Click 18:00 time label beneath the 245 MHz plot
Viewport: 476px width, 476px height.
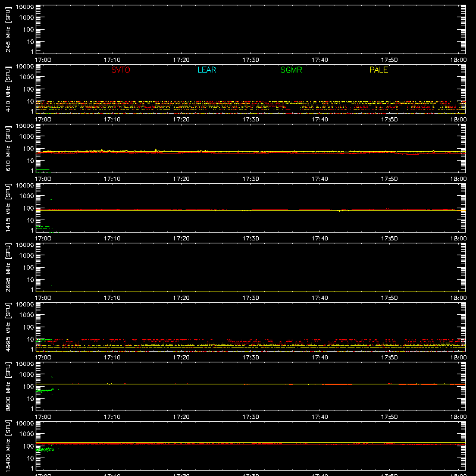click(458, 60)
